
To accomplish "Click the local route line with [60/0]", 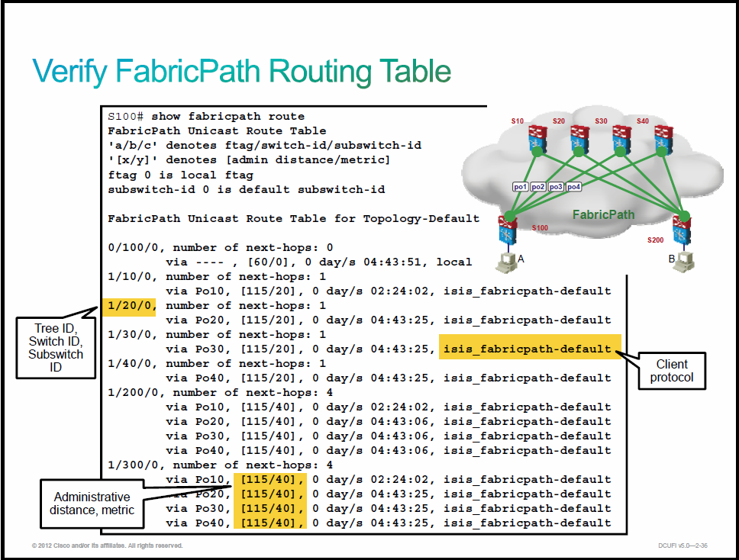I will click(318, 262).
